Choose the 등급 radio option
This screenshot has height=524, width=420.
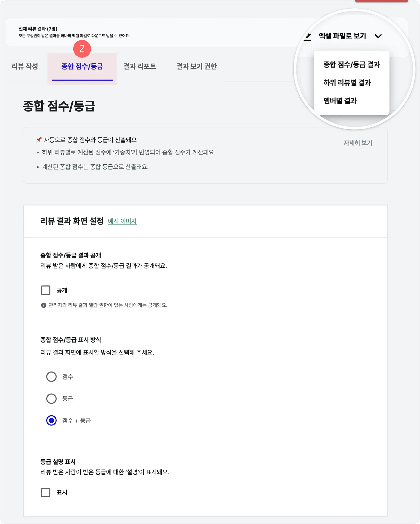tap(51, 399)
